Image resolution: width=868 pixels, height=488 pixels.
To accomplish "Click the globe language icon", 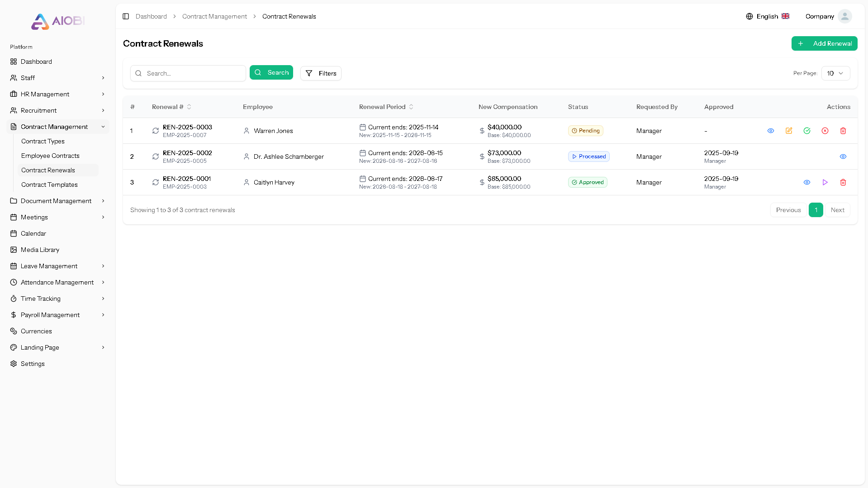I will click(x=749, y=16).
